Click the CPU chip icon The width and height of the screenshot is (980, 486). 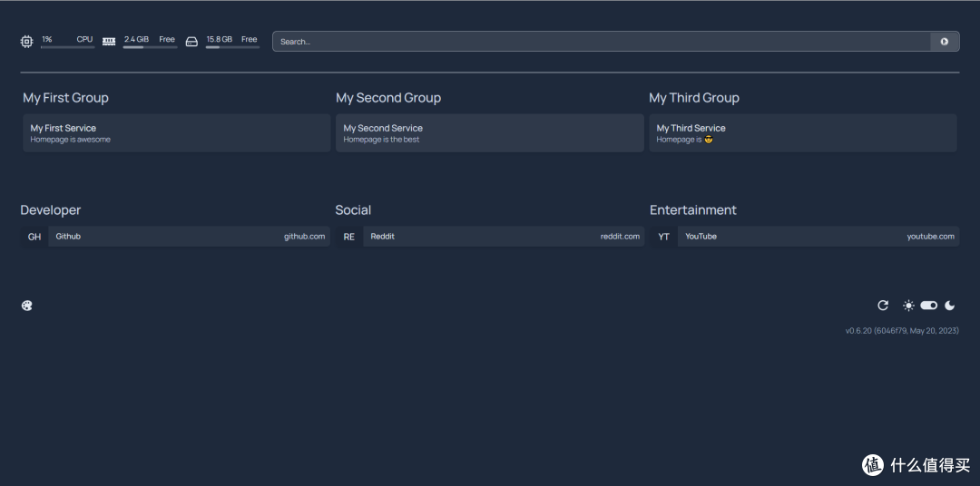coord(26,42)
